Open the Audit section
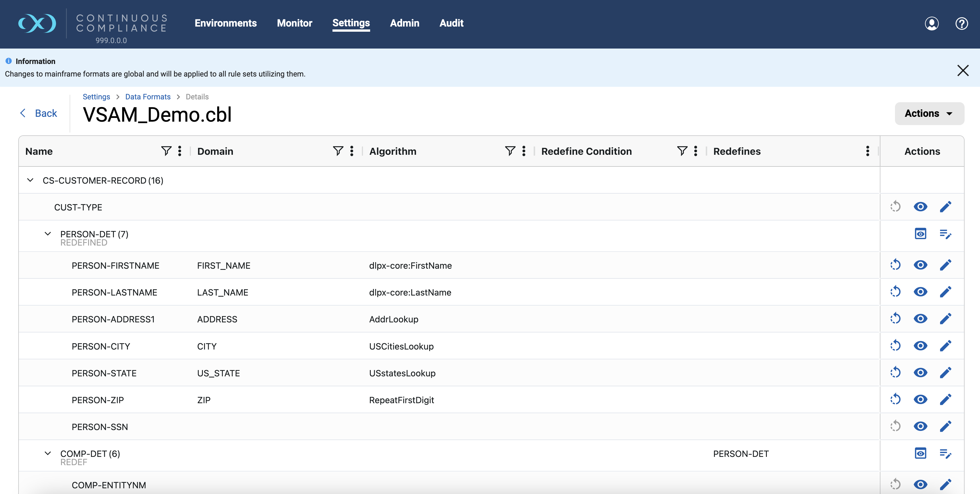980x494 pixels. (x=451, y=23)
